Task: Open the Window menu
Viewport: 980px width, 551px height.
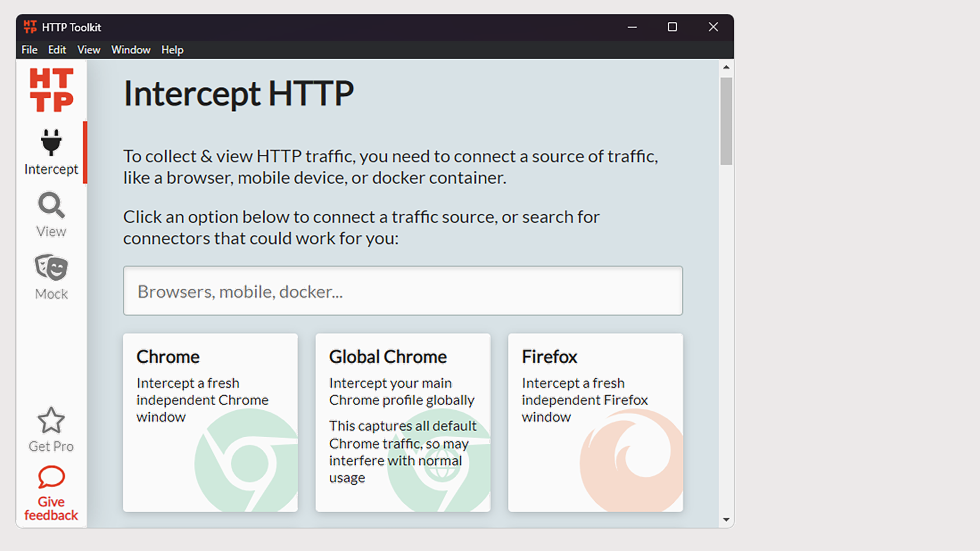Action: coord(131,50)
